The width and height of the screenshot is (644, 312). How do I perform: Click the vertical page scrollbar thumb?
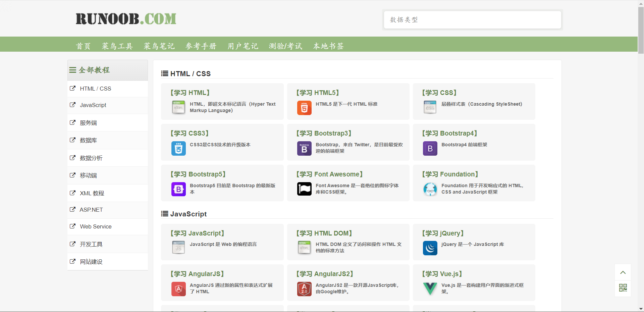tap(641, 30)
